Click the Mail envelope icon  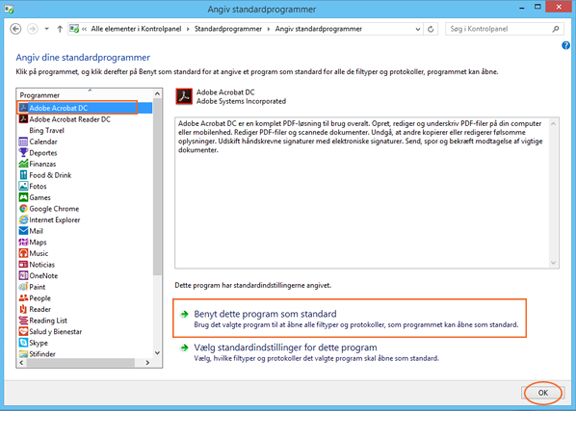tap(23, 231)
